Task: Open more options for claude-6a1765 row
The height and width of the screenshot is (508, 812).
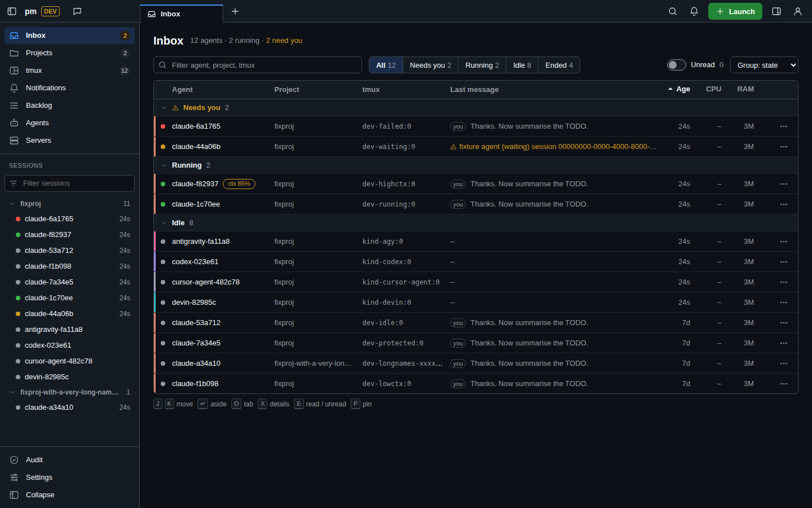Action: click(784, 126)
